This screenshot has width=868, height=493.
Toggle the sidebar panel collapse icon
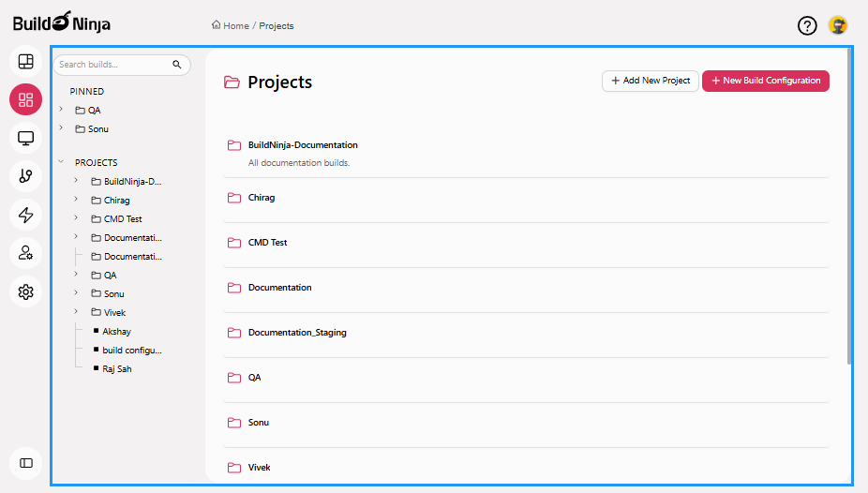[25, 463]
